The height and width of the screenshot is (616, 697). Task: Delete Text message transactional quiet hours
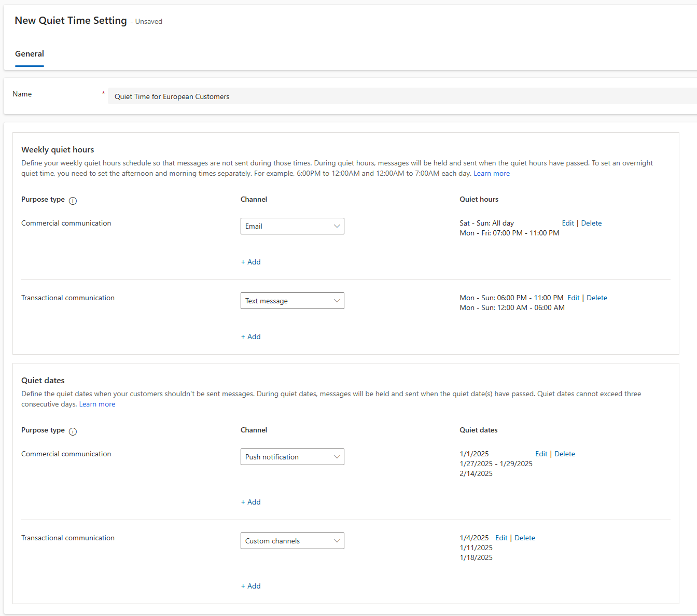point(596,298)
